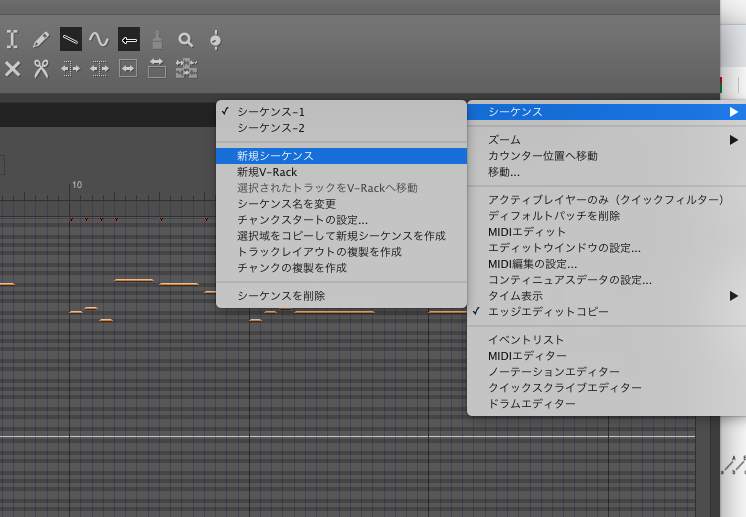Switch to シーケンス-2 chunk
The width and height of the screenshot is (746, 517).
click(341, 128)
